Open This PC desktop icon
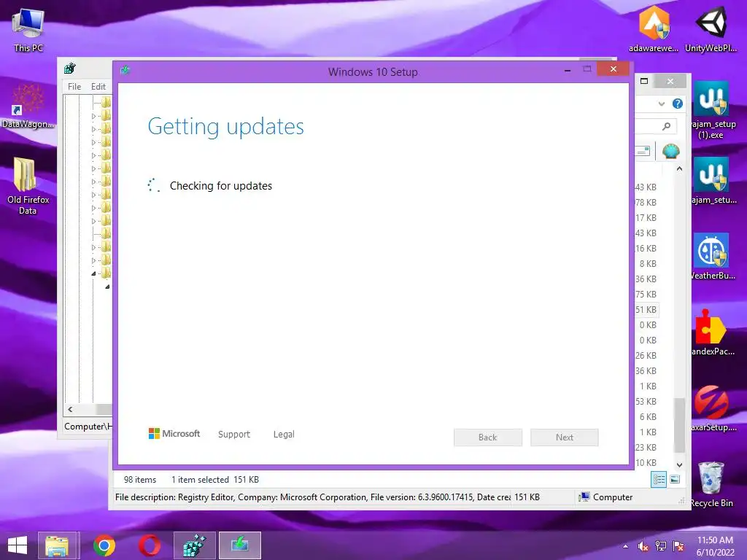Image resolution: width=747 pixels, height=560 pixels. pos(28,29)
